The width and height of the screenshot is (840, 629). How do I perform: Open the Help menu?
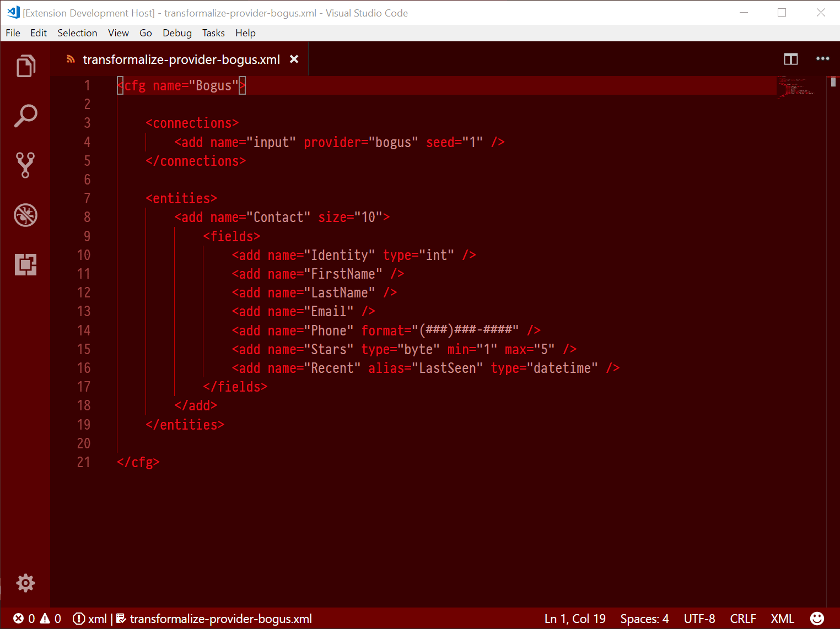tap(245, 33)
